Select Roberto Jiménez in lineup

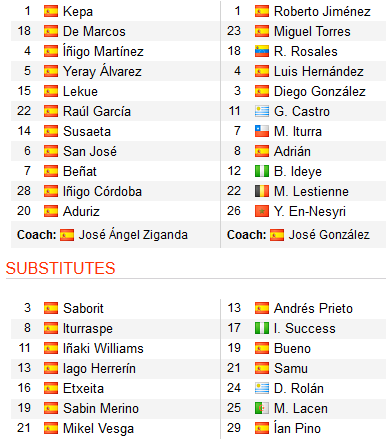(322, 11)
